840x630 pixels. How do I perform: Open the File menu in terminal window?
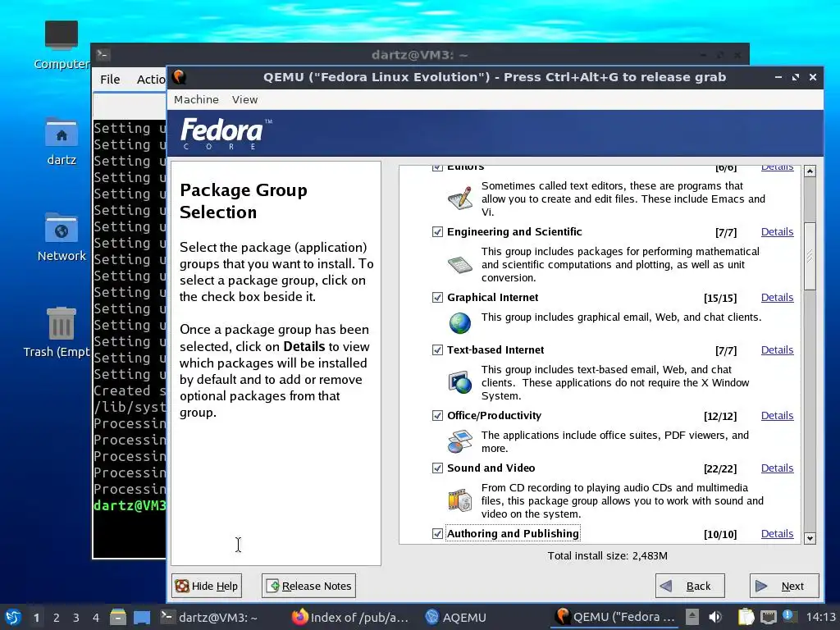[x=110, y=80]
